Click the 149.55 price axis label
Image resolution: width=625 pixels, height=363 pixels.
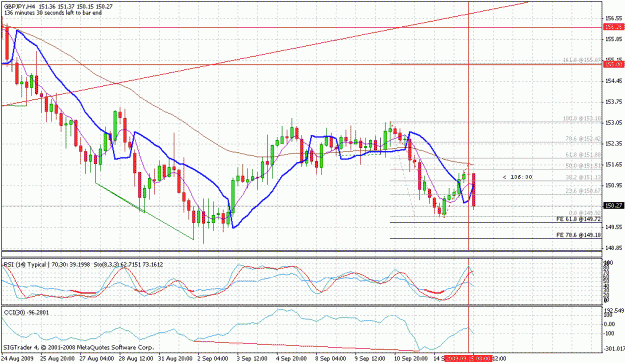pyautogui.click(x=613, y=227)
